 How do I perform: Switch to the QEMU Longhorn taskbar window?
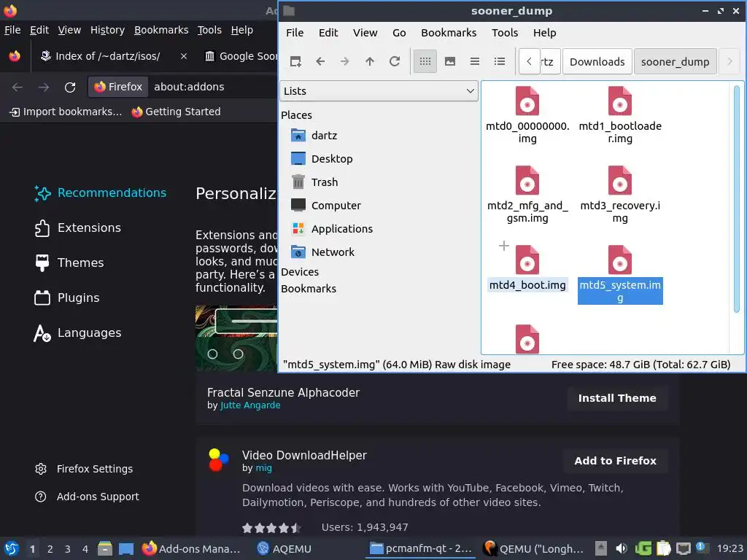click(x=533, y=549)
